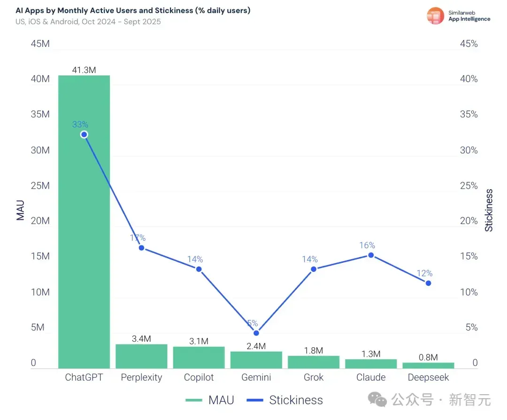Click the Similarweb logo icon
Viewport: 507px width, 420px height.
click(x=435, y=16)
